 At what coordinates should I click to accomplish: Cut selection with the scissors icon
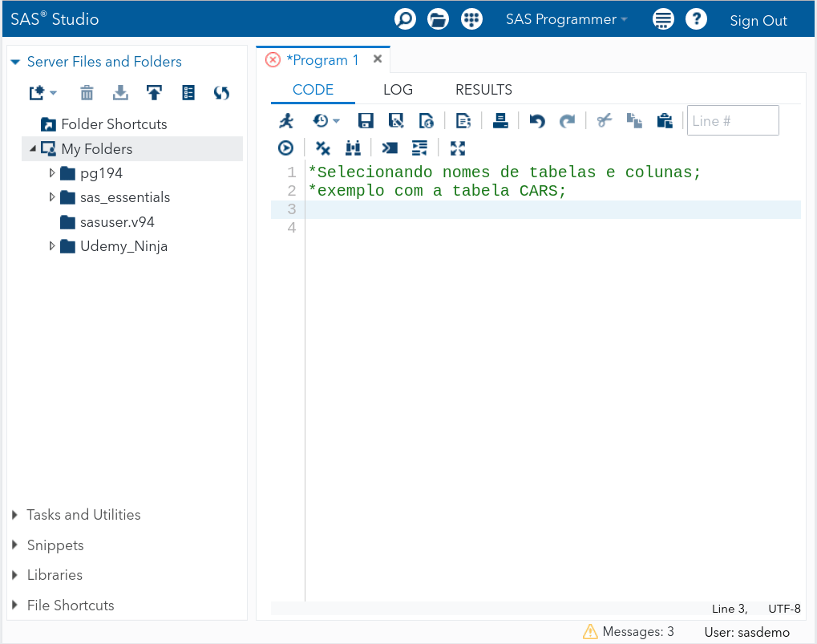[x=605, y=121]
